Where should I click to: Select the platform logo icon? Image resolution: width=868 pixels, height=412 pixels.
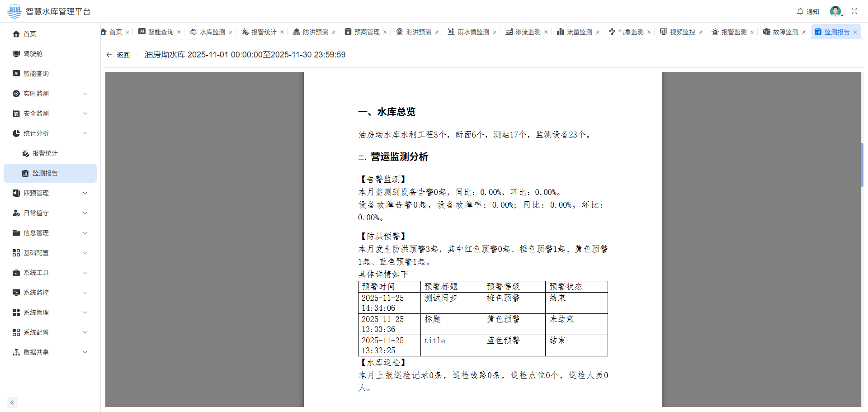(x=14, y=11)
